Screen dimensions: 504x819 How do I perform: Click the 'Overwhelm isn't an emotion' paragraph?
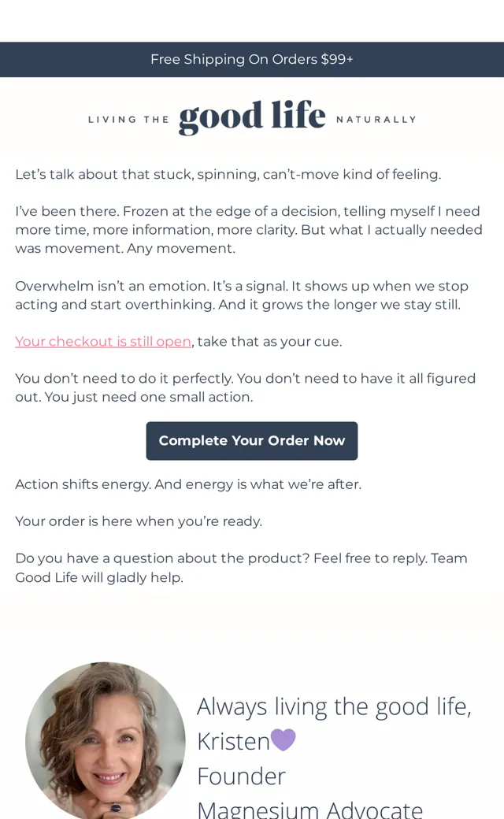point(242,295)
